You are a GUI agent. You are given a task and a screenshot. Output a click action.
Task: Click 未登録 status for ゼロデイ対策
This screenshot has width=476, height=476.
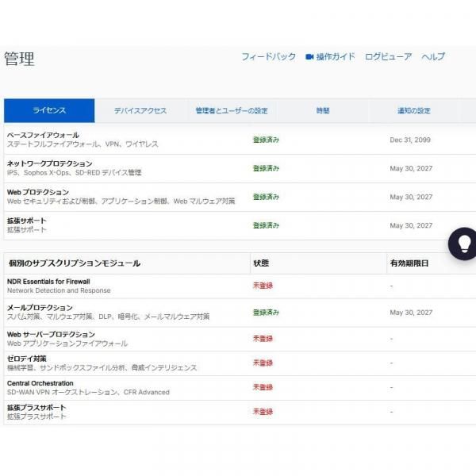coord(263,363)
